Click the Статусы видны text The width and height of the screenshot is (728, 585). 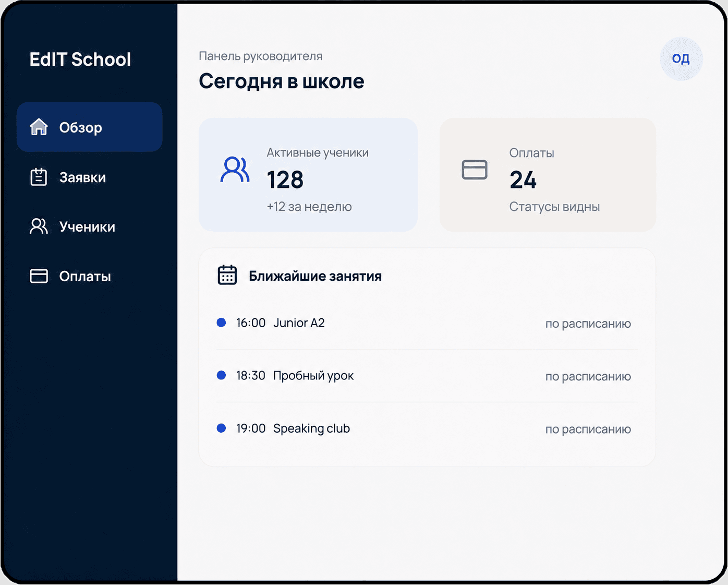[x=554, y=207]
